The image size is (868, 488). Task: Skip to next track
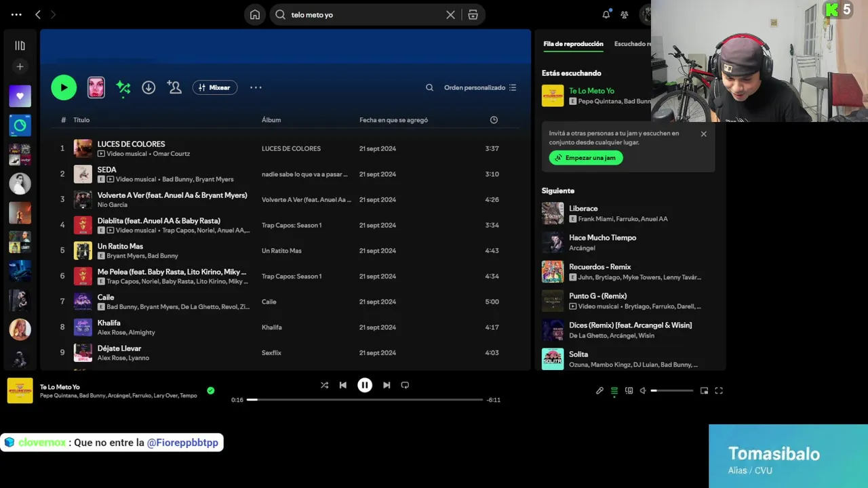click(387, 385)
